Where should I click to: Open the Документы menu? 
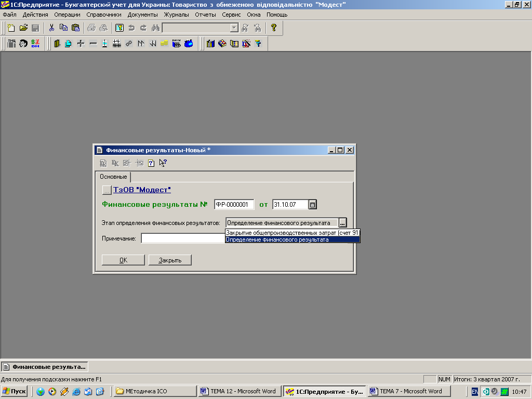pyautogui.click(x=142, y=15)
